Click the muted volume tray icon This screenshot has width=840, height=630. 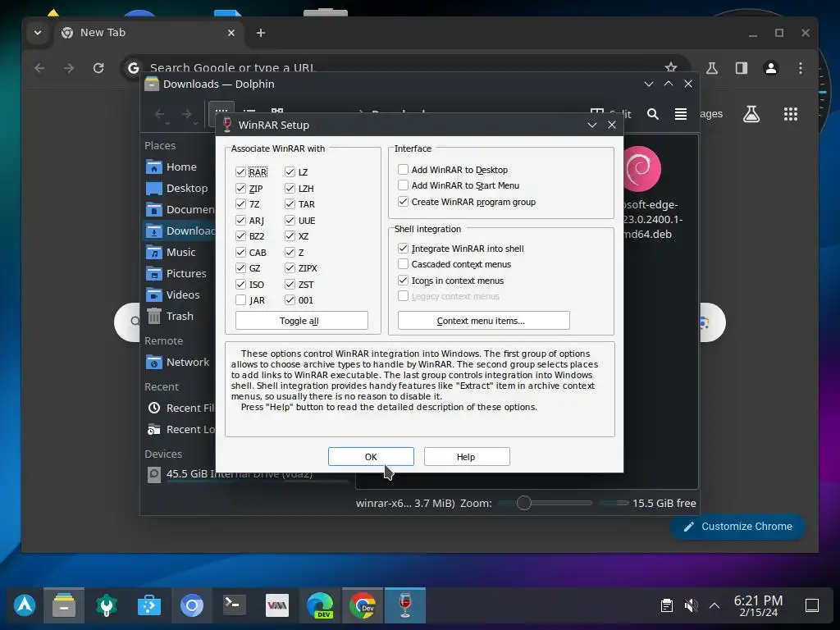[691, 605]
